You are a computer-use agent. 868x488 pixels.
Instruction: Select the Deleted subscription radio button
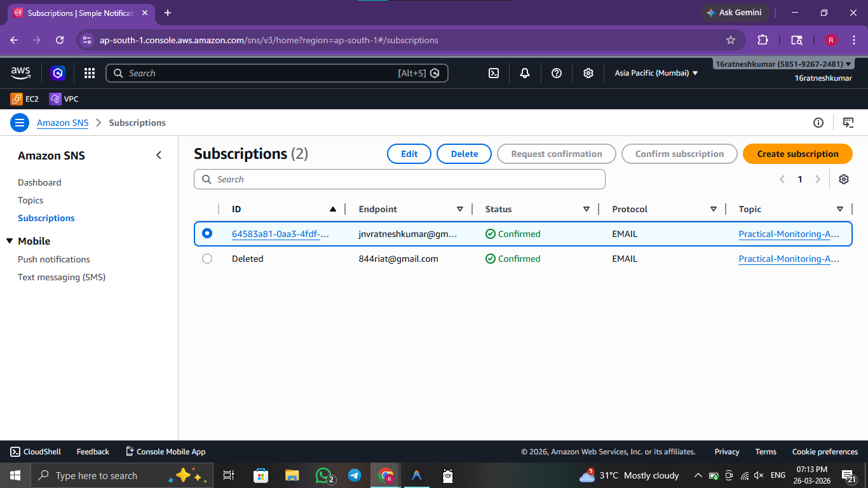(x=207, y=259)
